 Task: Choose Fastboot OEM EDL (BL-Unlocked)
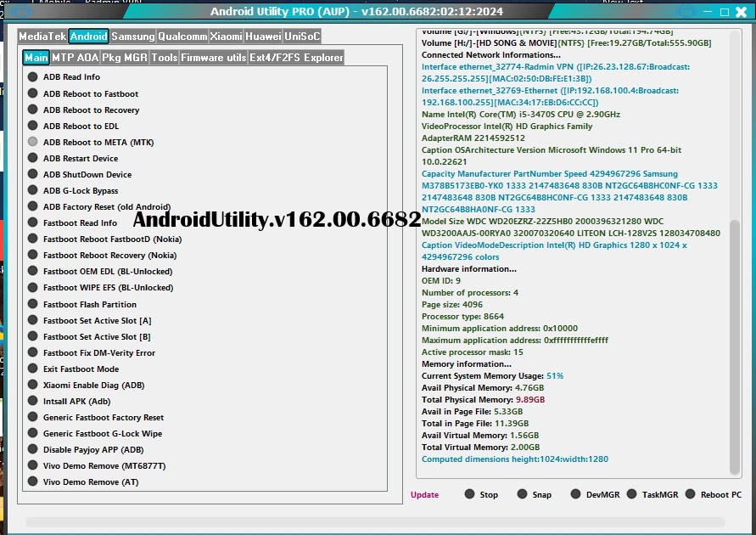tap(100, 271)
